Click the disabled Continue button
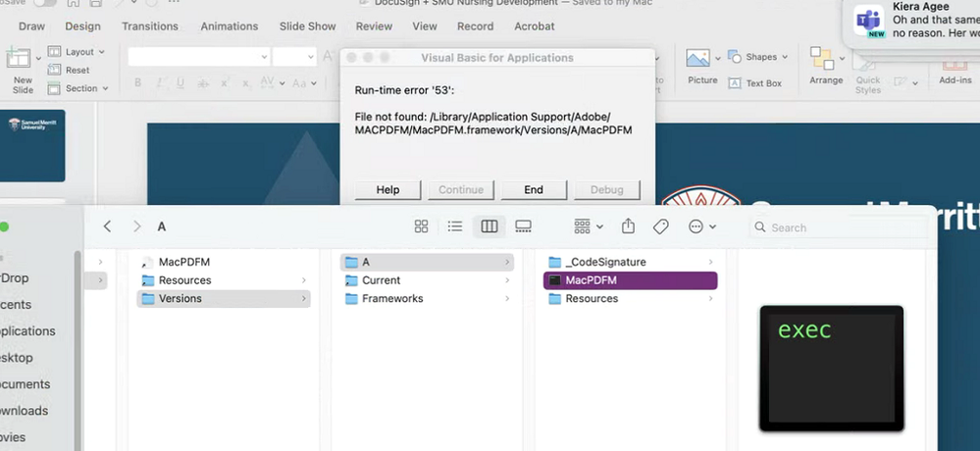Image resolution: width=980 pixels, height=451 pixels. click(x=461, y=190)
